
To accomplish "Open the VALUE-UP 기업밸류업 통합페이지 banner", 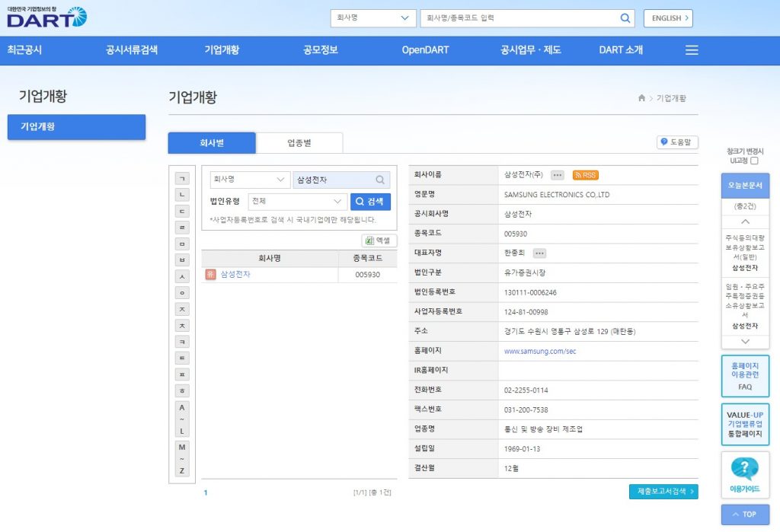I will 745,424.
